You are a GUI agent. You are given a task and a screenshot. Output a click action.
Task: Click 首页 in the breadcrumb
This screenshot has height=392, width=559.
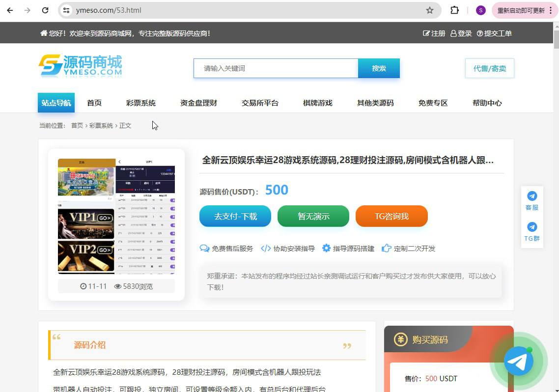point(77,125)
